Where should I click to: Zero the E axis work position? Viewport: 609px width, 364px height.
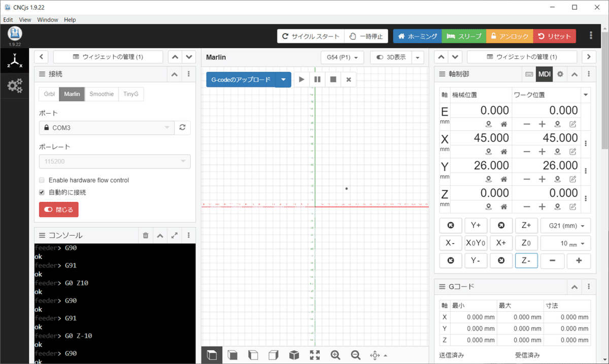coord(557,124)
